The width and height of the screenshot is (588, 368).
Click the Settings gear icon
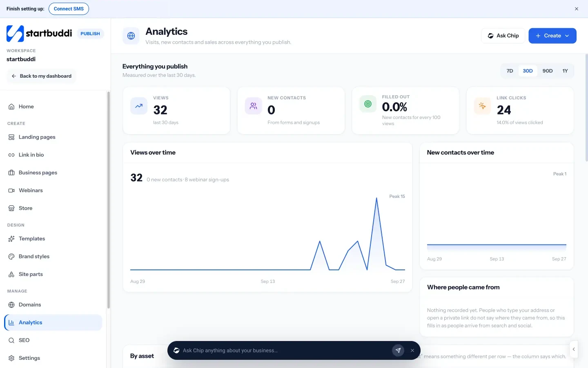pos(11,358)
